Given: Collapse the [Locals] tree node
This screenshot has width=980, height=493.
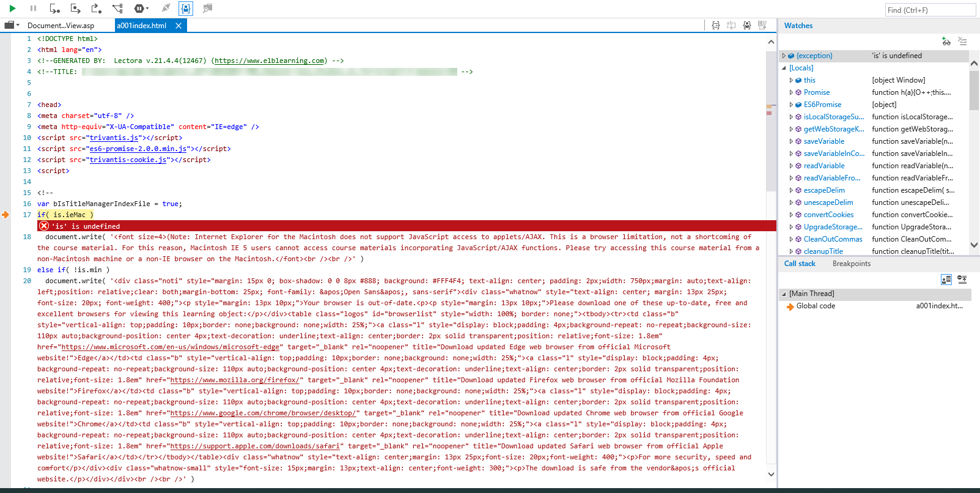Looking at the screenshot, I should (784, 68).
